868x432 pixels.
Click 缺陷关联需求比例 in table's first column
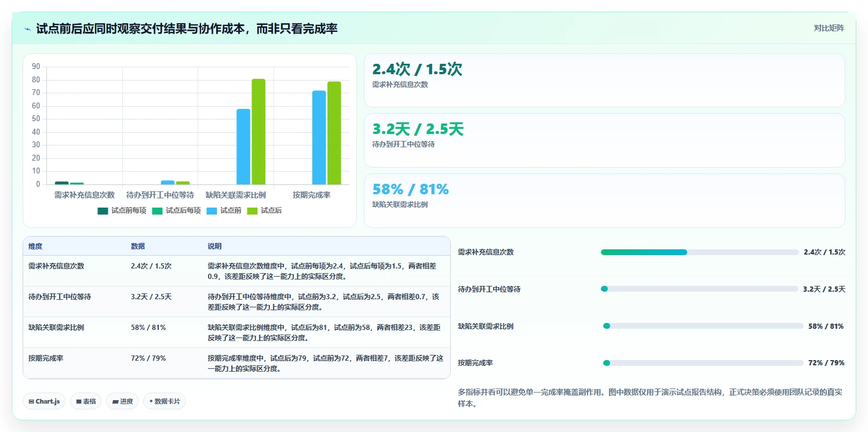pyautogui.click(x=56, y=328)
